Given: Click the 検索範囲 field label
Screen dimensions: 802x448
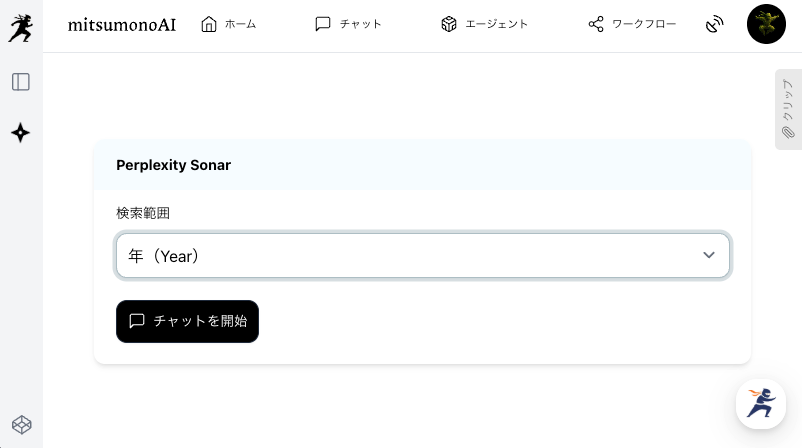Looking at the screenshot, I should click(x=143, y=213).
